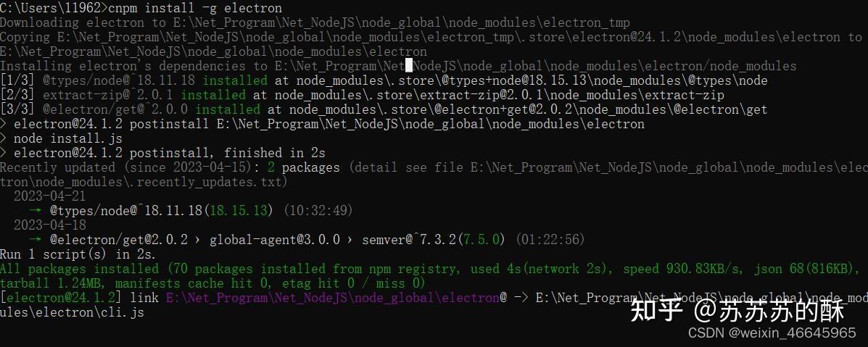
Task: Select the [1/3] progress marker
Action: coord(18,80)
